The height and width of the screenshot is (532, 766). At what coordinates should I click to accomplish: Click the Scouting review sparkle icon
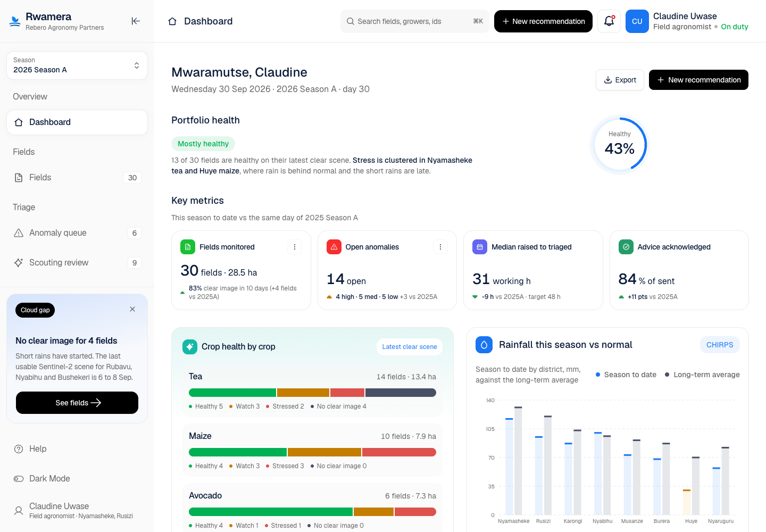(x=19, y=263)
